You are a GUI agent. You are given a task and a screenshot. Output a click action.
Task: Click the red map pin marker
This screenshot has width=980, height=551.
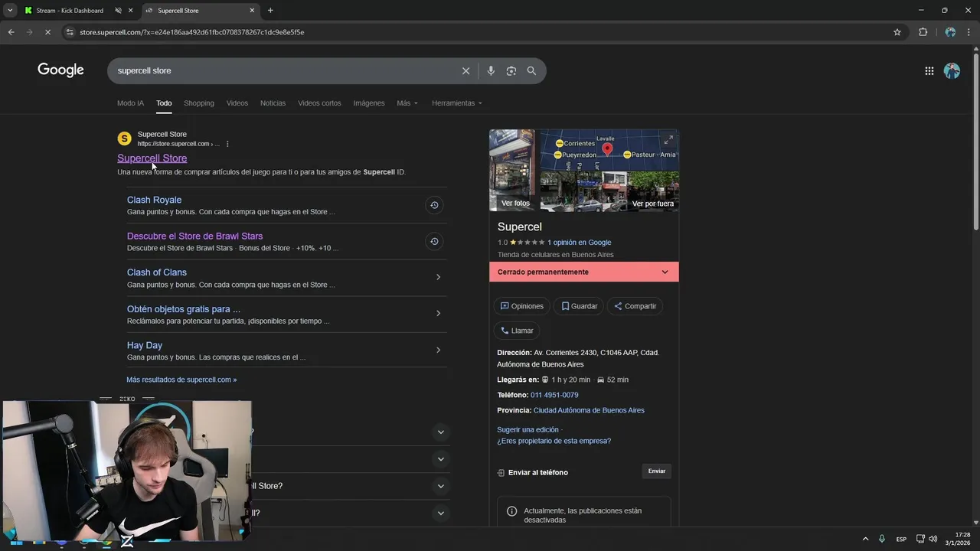coord(607,148)
